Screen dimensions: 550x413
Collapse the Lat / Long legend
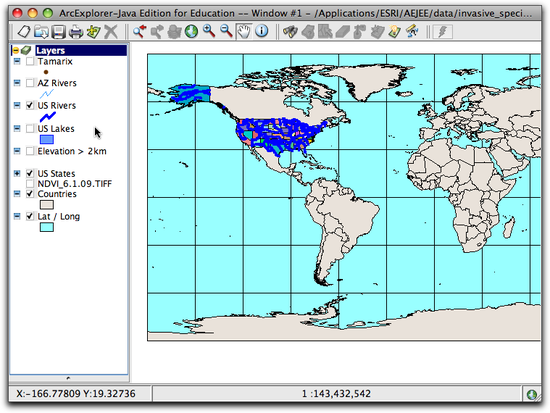[17, 216]
